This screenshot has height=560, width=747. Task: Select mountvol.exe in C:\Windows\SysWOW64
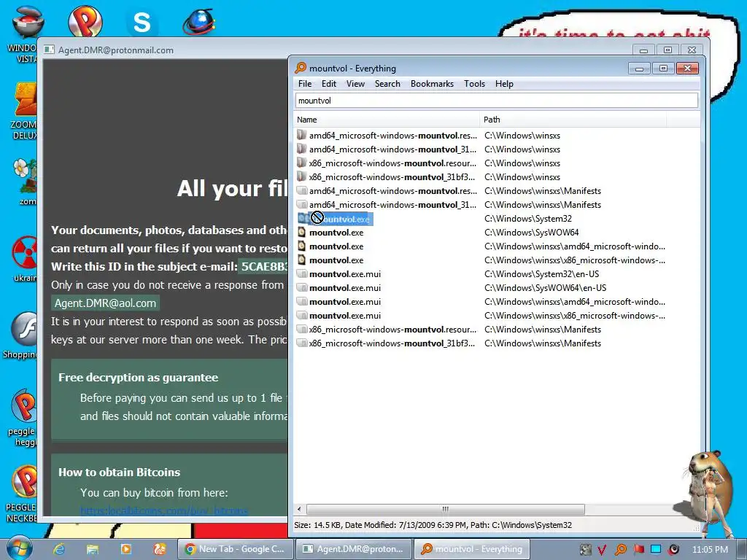click(336, 233)
